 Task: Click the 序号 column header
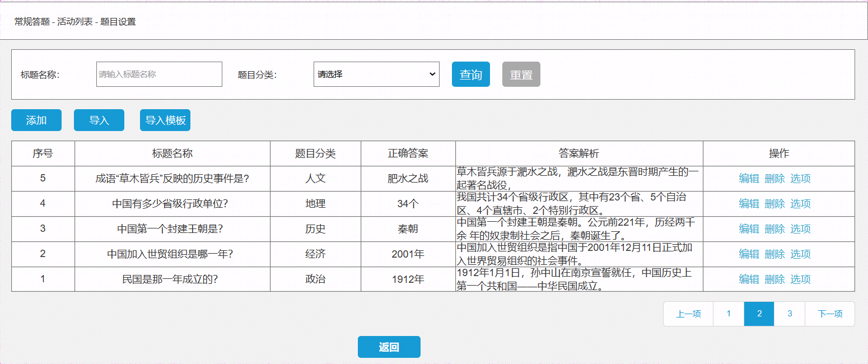(43, 153)
